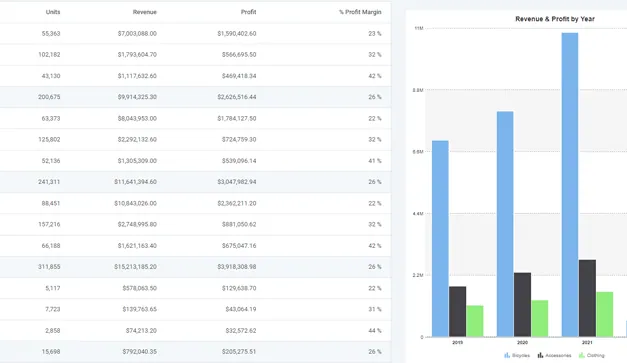Click the profit cell $469,418.34
Image resolution: width=627 pixels, height=363 pixels.
(239, 76)
